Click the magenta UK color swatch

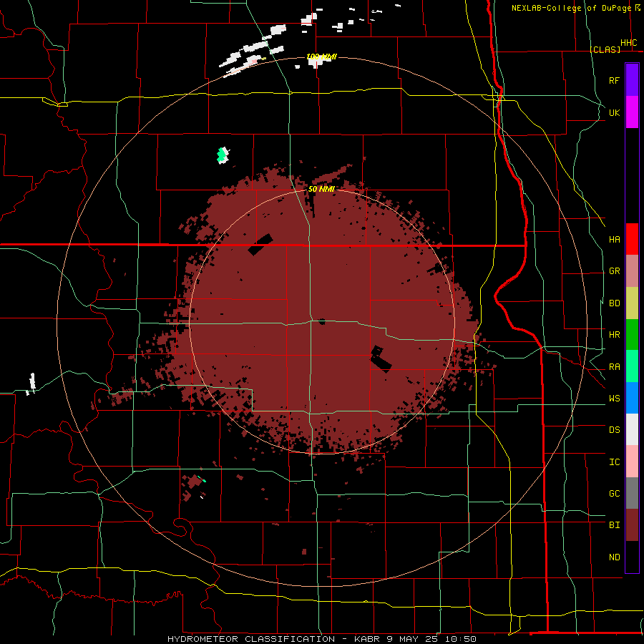[632, 112]
